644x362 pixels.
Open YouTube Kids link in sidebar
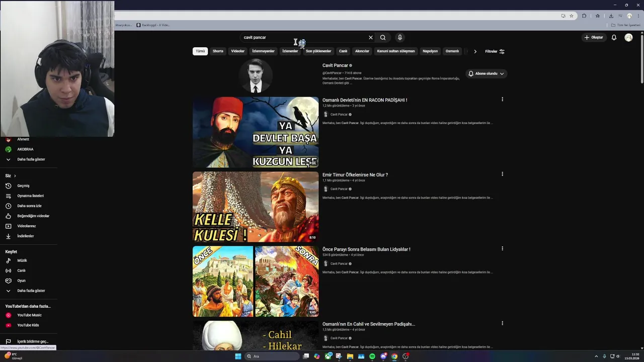[29, 325]
